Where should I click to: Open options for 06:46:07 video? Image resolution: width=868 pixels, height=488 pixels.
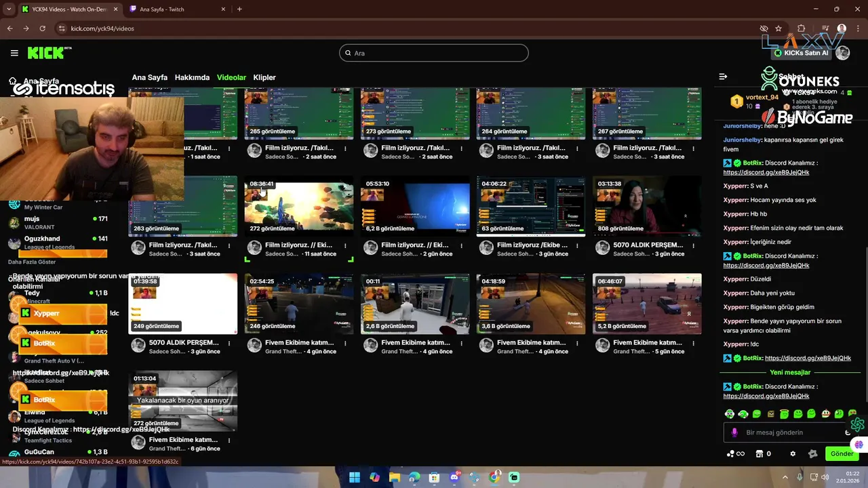693,343
